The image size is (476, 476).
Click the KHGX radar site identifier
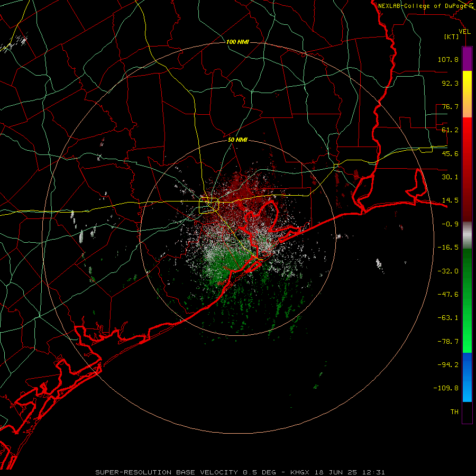pyautogui.click(x=300, y=472)
